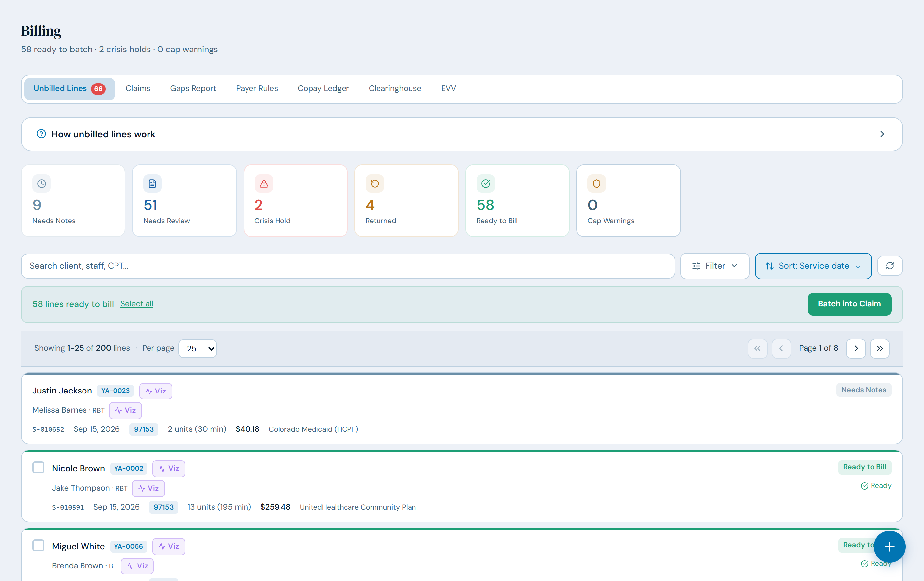This screenshot has height=581, width=924.
Task: Refresh the unbilled lines list
Action: (x=889, y=266)
